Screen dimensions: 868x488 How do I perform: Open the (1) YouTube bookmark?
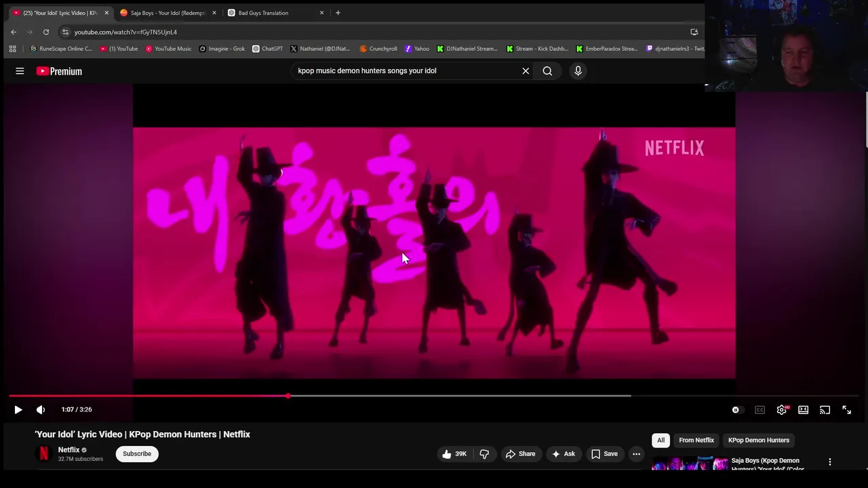119,49
